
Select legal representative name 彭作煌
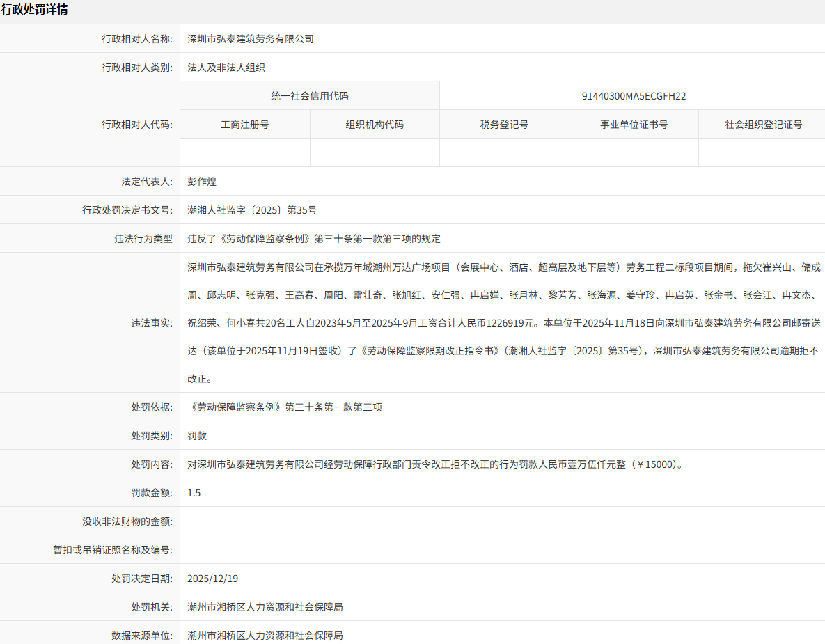[202, 182]
